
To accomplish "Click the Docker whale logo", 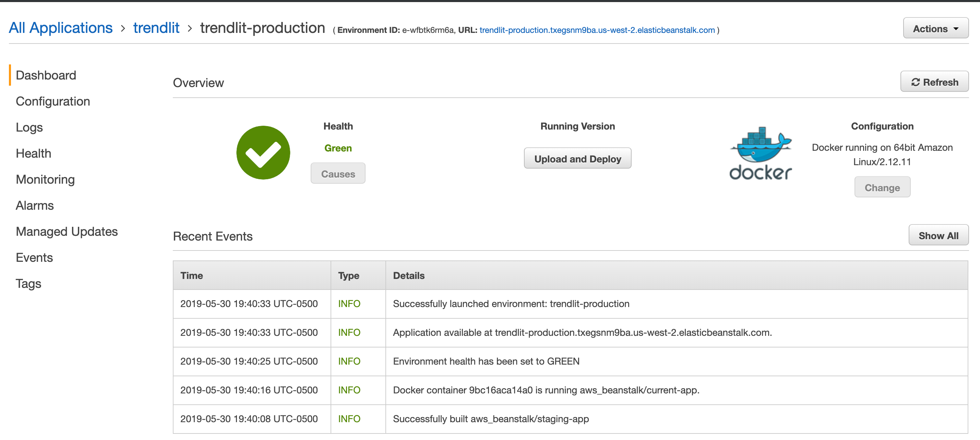I will pos(760,153).
